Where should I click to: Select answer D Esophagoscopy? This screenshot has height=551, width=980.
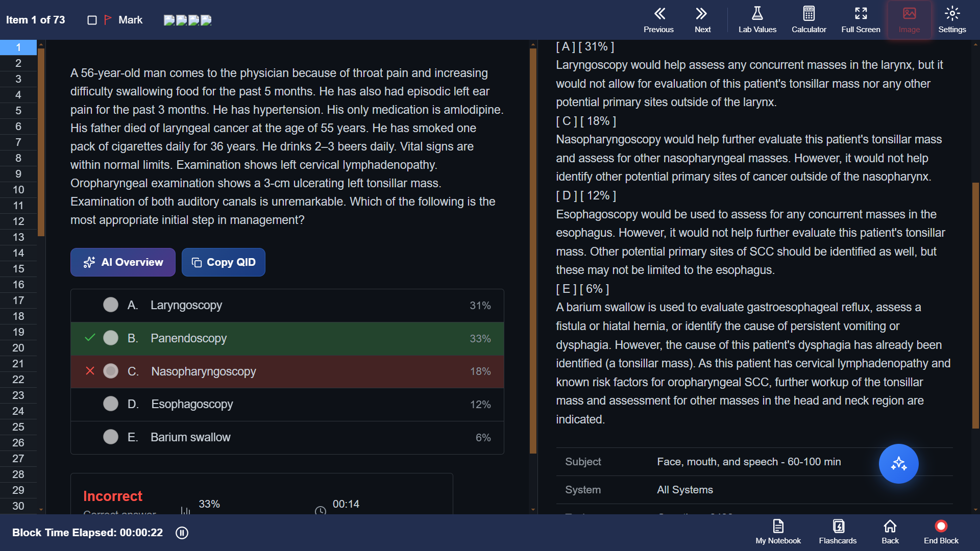287,404
